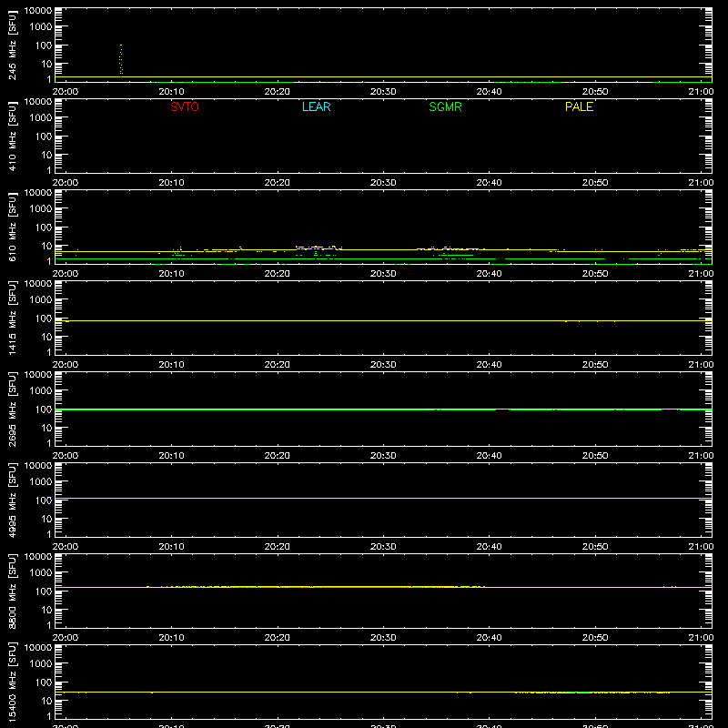Click the yellow PALE station label
728x728 pixels.
(x=579, y=106)
